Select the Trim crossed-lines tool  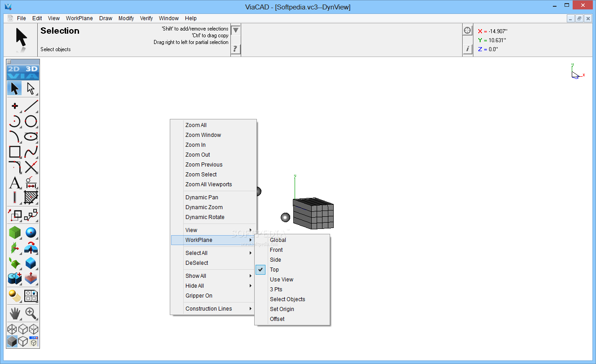click(x=31, y=167)
